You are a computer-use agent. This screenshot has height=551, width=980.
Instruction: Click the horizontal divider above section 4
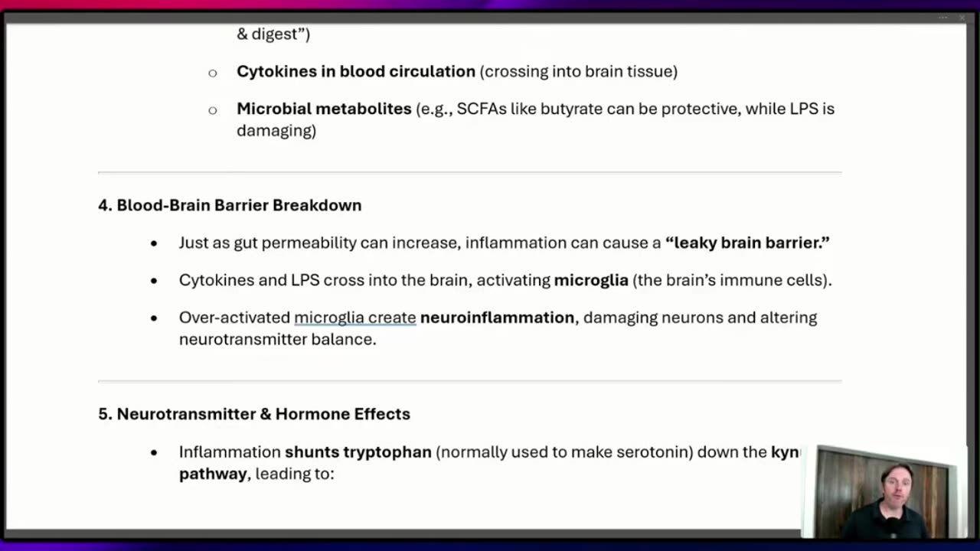point(469,173)
